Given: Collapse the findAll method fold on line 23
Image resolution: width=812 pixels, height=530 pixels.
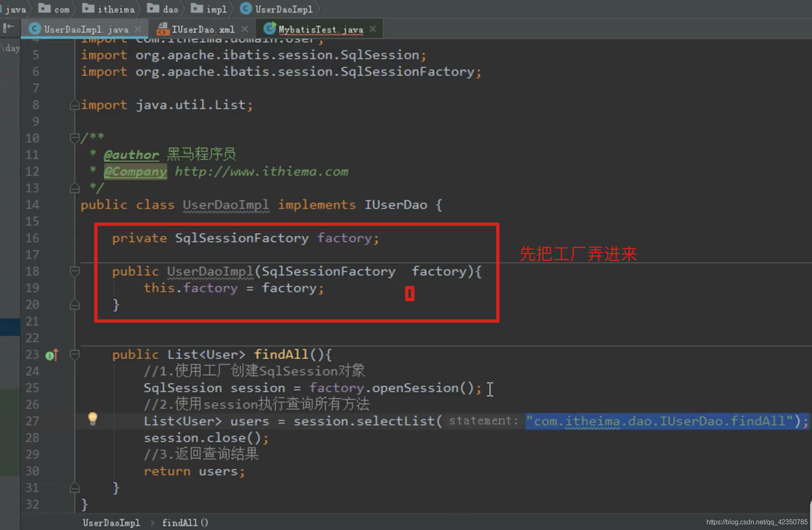Looking at the screenshot, I should coord(75,354).
